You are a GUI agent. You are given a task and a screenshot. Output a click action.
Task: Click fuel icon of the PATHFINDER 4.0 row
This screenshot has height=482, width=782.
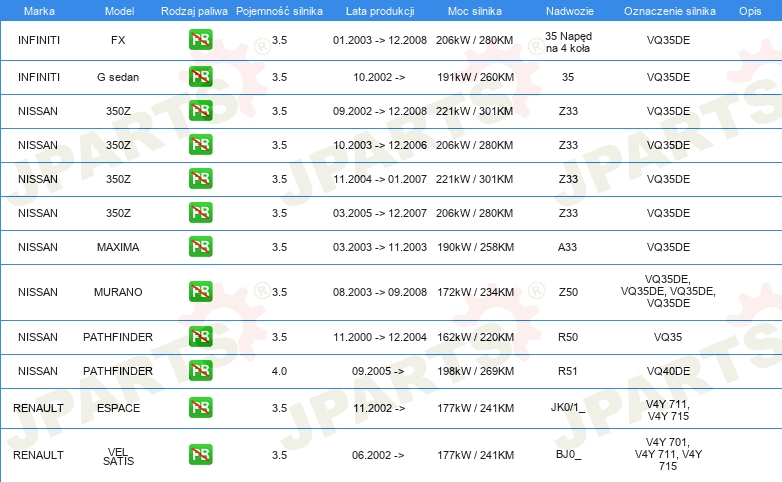[200, 371]
